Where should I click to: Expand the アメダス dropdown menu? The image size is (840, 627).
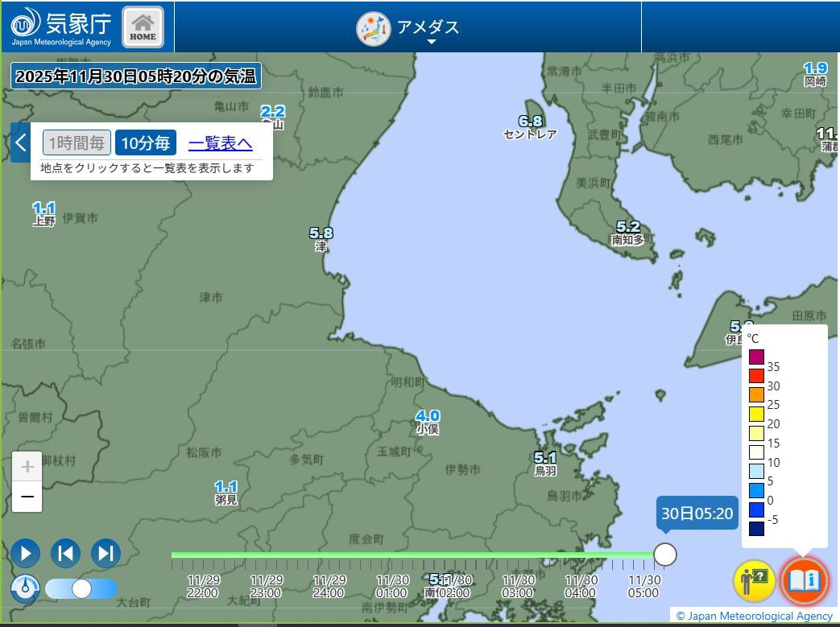(431, 42)
